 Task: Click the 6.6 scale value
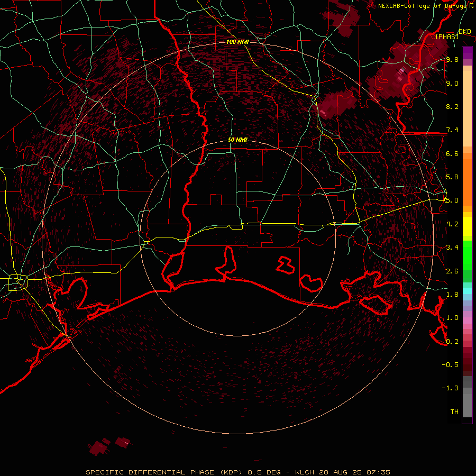click(452, 153)
